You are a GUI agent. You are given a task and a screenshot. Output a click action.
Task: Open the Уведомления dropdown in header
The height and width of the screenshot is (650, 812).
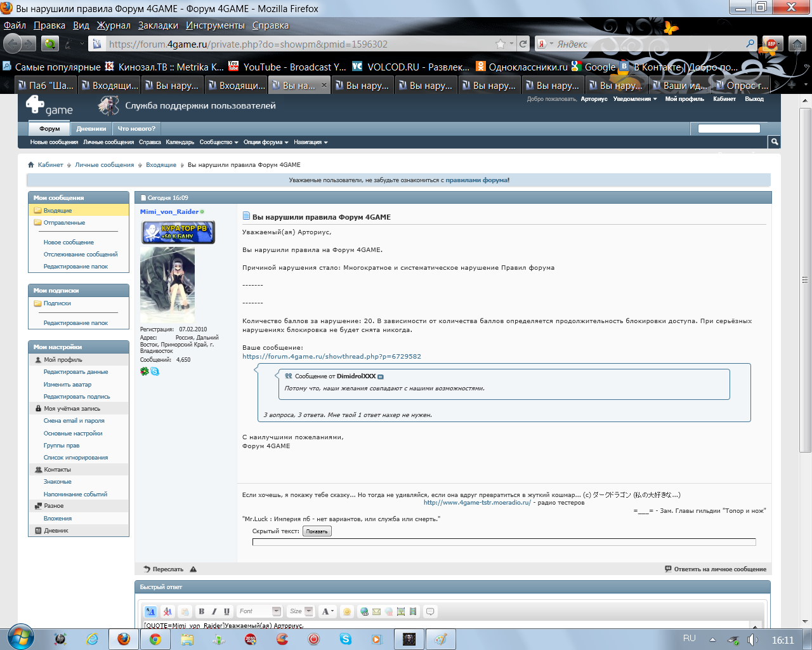coord(635,99)
